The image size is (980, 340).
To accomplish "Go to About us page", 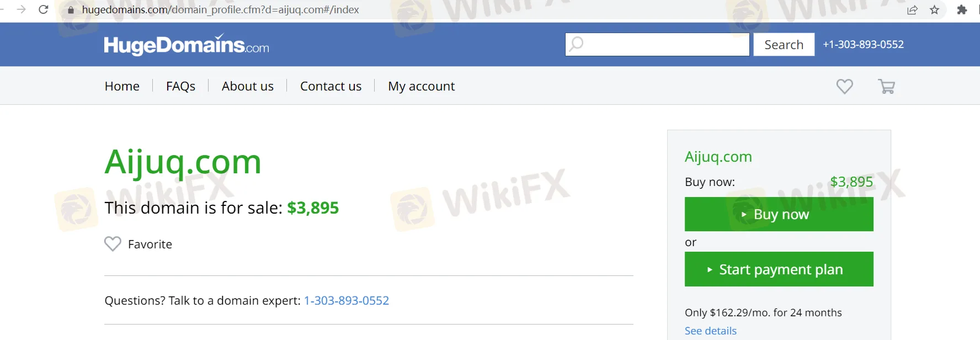I will point(248,86).
